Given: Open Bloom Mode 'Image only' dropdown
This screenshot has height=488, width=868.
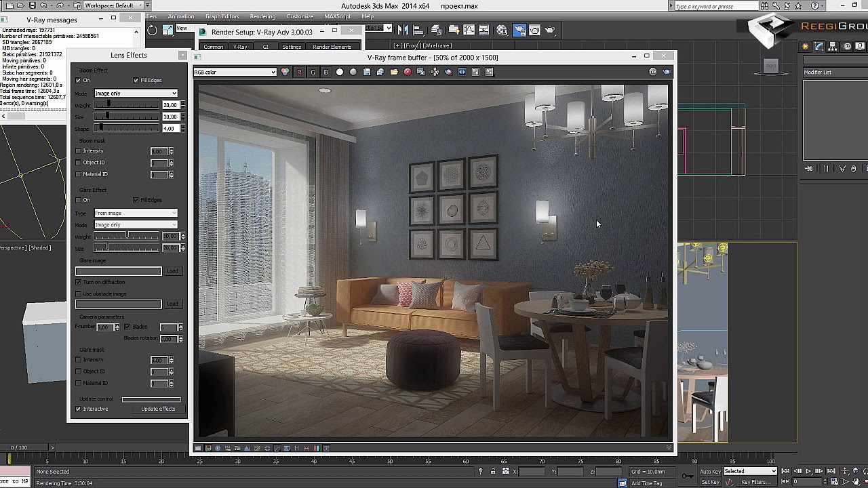Looking at the screenshot, I should [136, 94].
